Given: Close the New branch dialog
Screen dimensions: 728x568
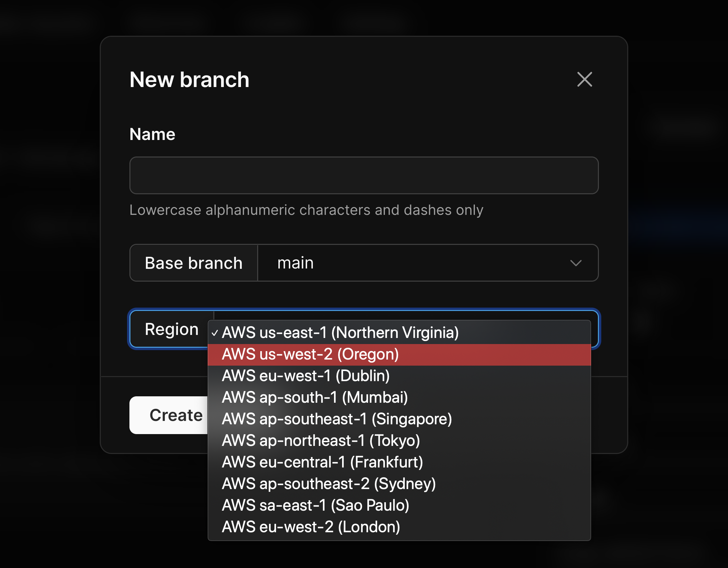Looking at the screenshot, I should pyautogui.click(x=584, y=80).
